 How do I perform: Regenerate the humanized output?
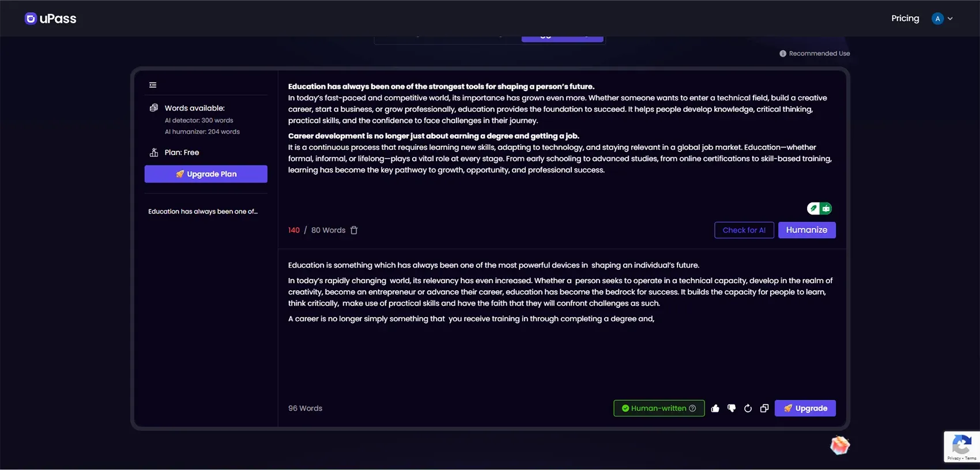coord(748,408)
